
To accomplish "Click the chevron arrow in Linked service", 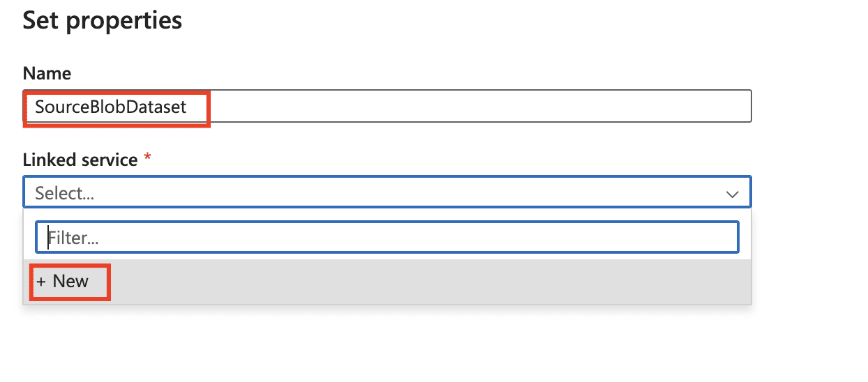I will click(732, 194).
